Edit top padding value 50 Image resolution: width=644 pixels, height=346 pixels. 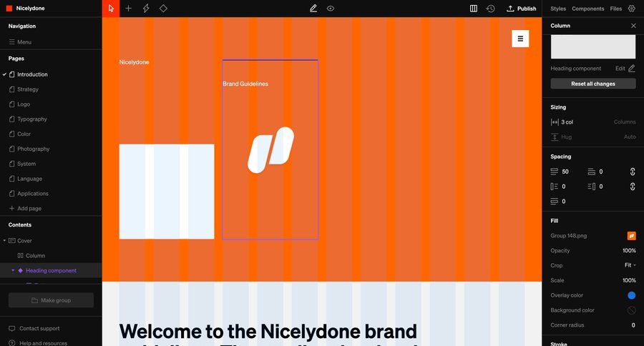(565, 172)
